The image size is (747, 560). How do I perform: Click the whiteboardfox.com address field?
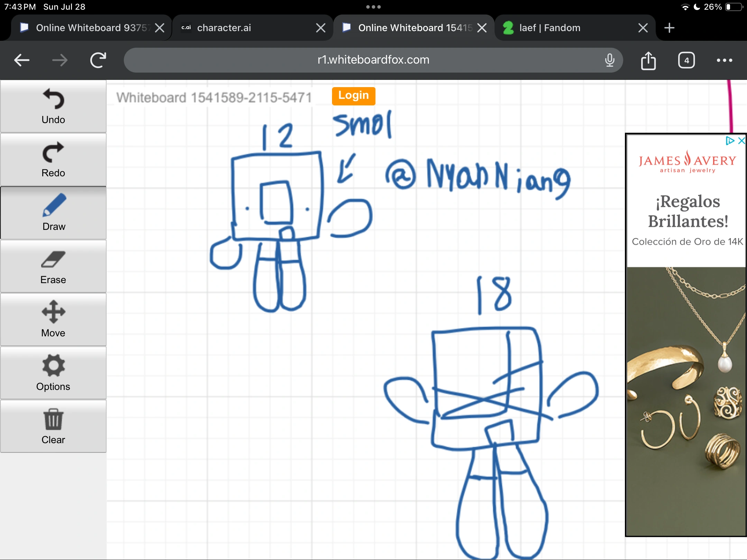[373, 60]
